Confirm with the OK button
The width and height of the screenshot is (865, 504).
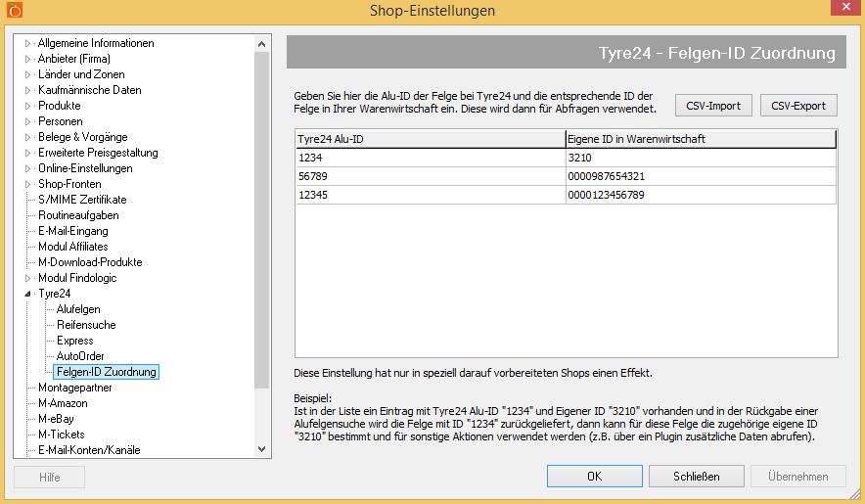pos(595,476)
